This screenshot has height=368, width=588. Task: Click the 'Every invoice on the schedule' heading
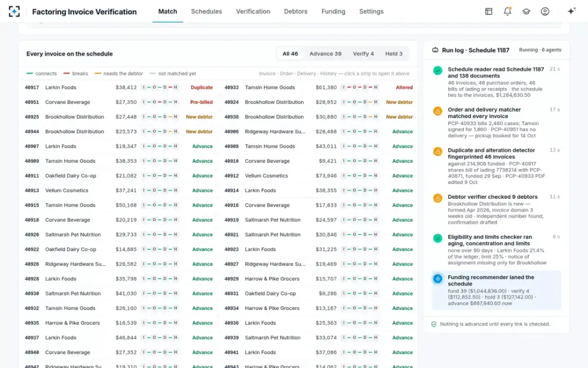pyautogui.click(x=70, y=54)
